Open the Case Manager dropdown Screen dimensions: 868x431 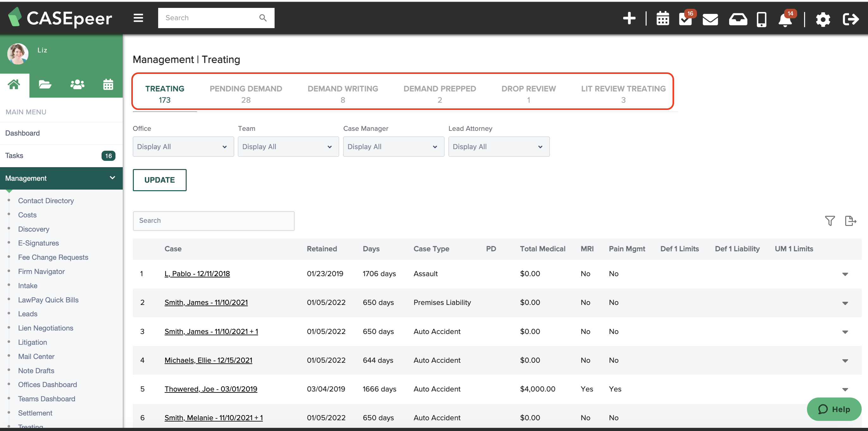click(393, 147)
